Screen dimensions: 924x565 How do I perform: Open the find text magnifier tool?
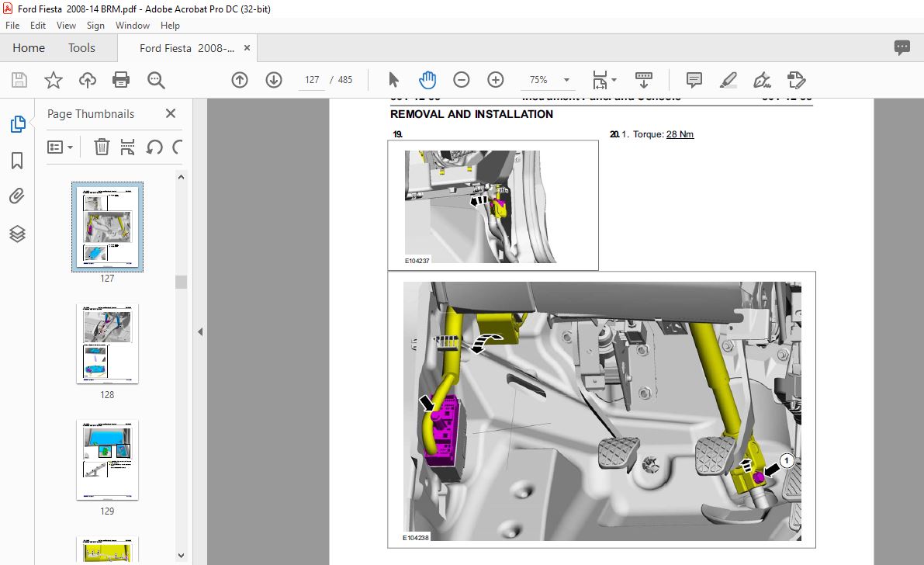point(156,80)
